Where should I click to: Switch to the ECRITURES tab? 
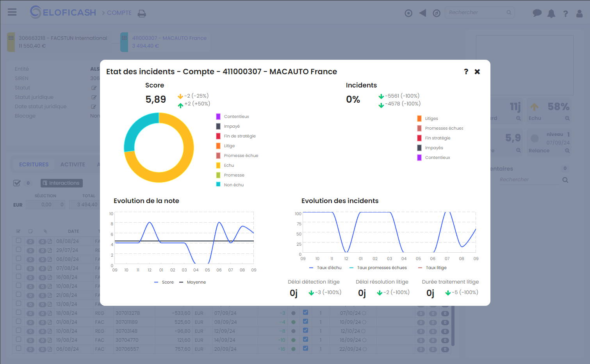pyautogui.click(x=34, y=164)
